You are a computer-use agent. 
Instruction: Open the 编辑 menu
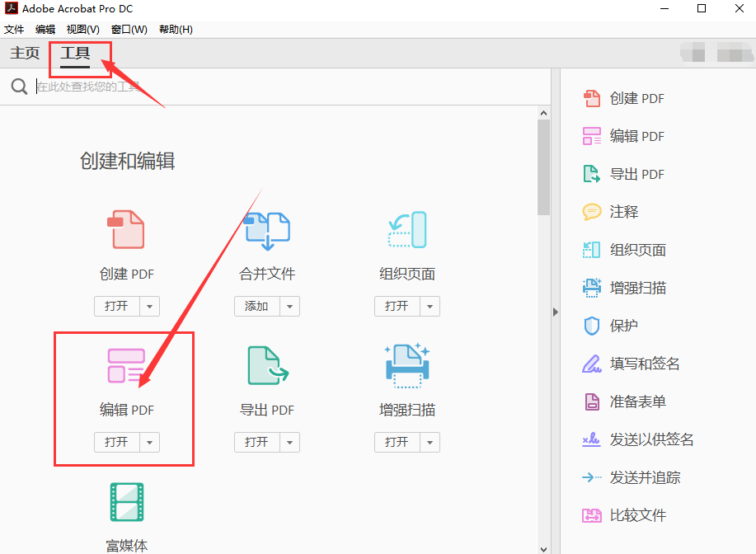pos(45,30)
